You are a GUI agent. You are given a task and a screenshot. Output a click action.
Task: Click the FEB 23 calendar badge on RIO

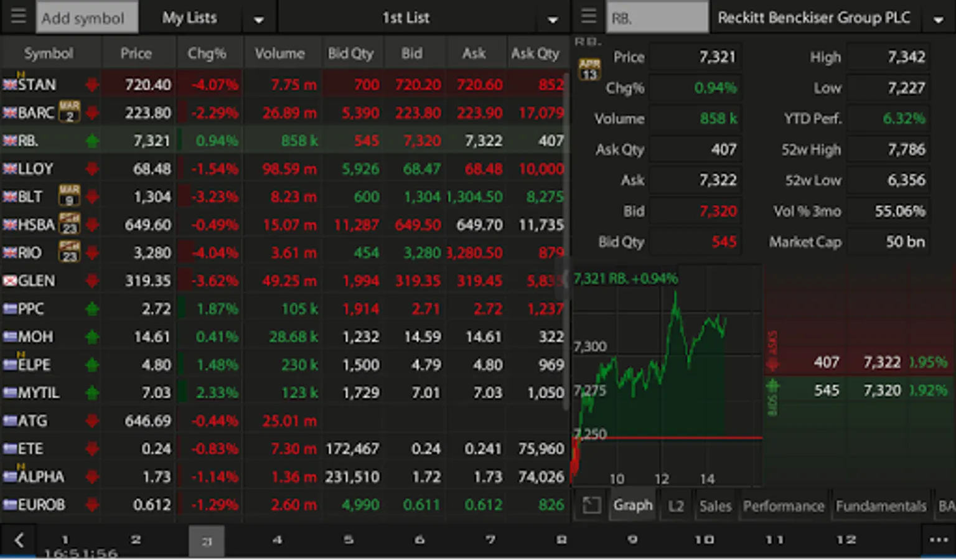69,252
